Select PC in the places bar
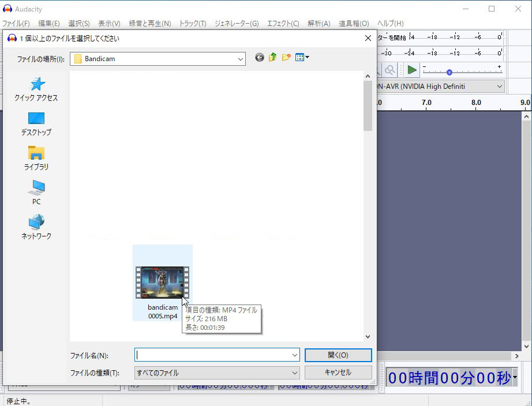Viewport: 532px width, 406px height. pos(36,193)
